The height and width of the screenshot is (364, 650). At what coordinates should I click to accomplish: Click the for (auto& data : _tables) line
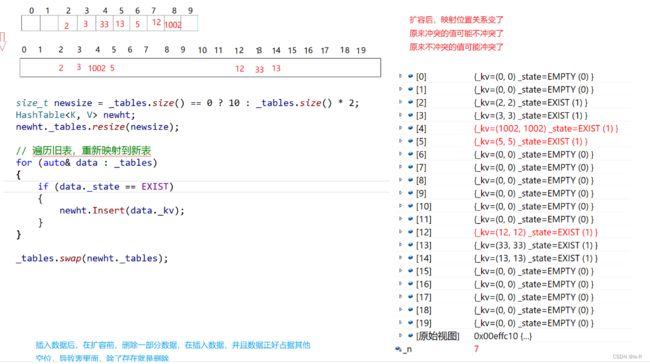87,163
